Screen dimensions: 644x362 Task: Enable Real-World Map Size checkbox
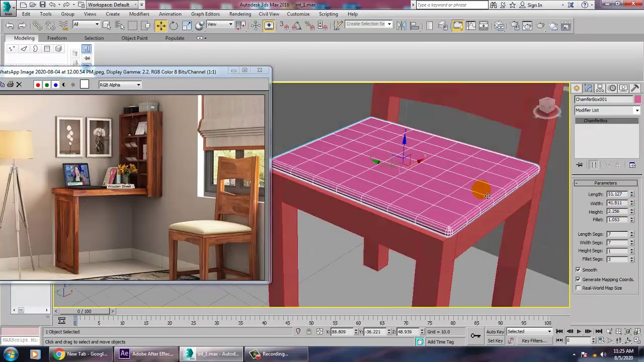point(578,288)
